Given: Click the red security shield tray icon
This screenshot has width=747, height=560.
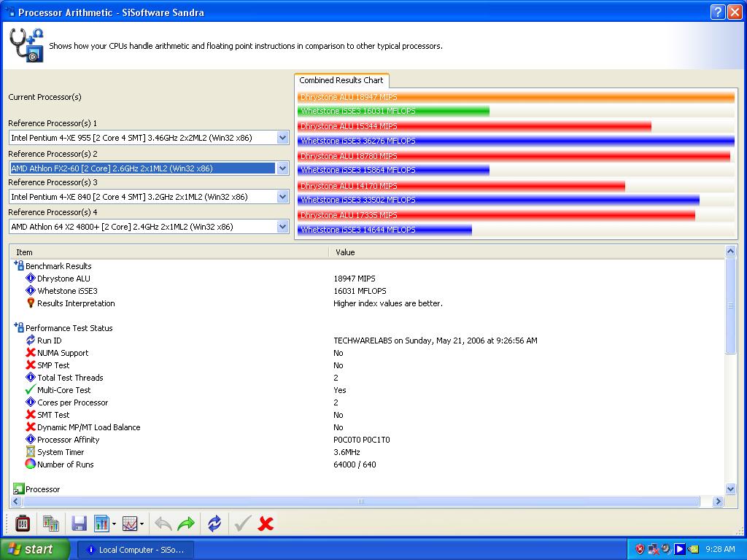Looking at the screenshot, I should coord(640,549).
